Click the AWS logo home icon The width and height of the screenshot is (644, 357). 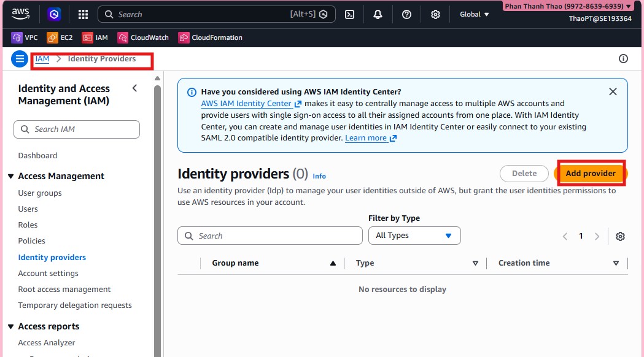pyautogui.click(x=20, y=14)
